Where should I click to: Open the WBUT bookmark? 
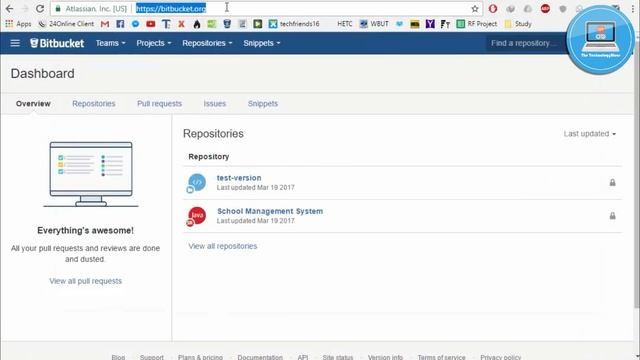click(374, 24)
